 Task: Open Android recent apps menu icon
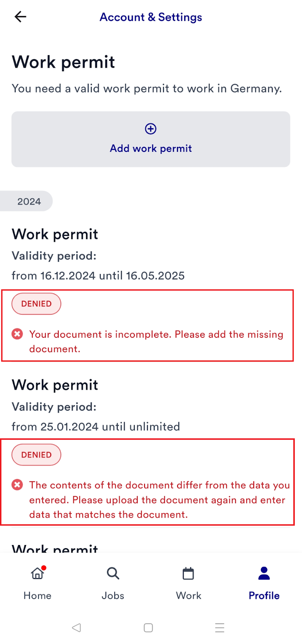coord(219,627)
